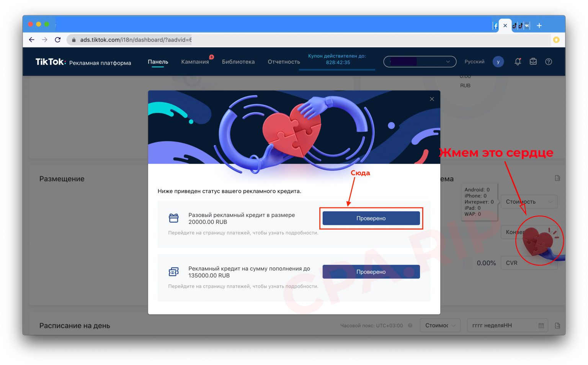Go to the Отчетность tab
Image resolution: width=588 pixels, height=365 pixels.
284,62
